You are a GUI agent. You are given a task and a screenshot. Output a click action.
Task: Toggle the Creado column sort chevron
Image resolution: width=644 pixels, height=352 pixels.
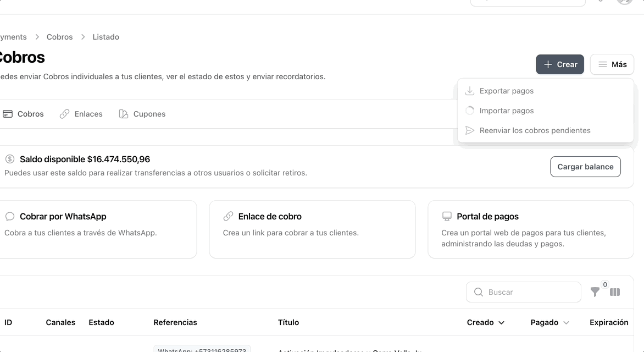pyautogui.click(x=501, y=322)
